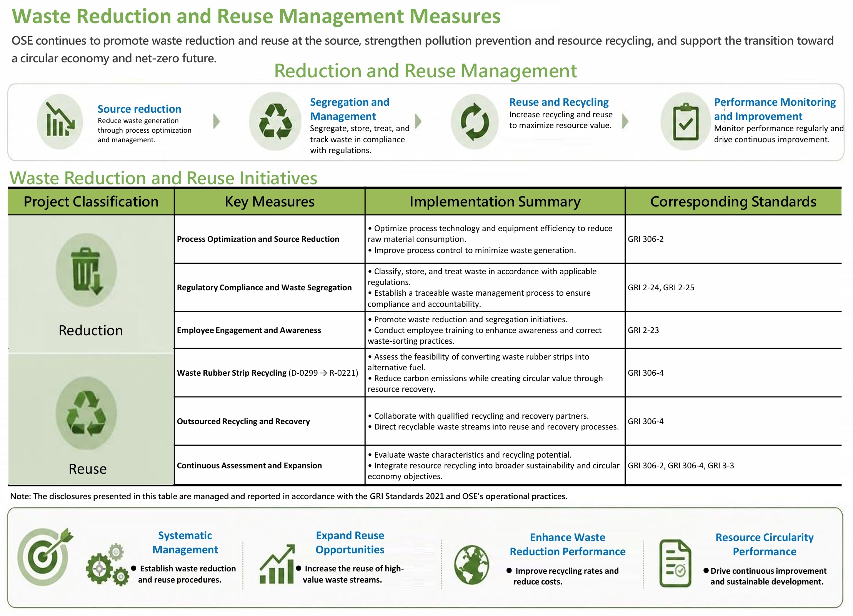Viewport: 853px width, 616px height.
Task: Click the Reduction classification label
Action: tap(91, 331)
